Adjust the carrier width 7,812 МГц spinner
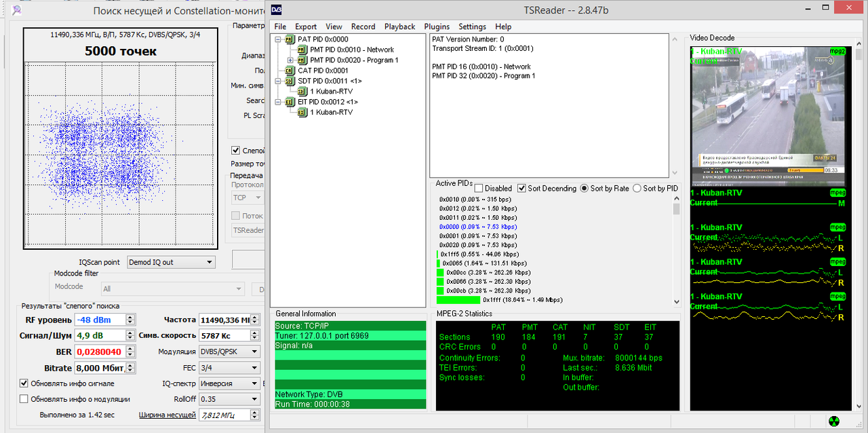This screenshot has width=868, height=433. click(x=256, y=415)
